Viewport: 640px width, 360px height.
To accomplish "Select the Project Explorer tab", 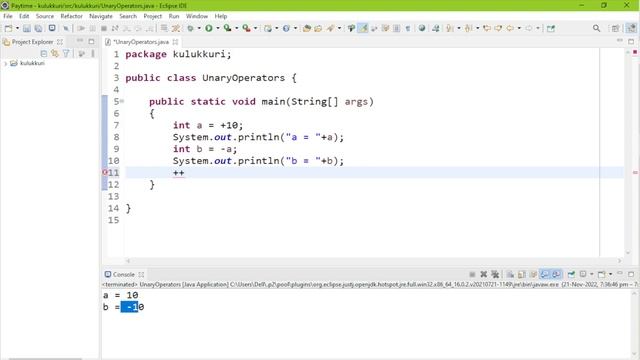I will 32,42.
